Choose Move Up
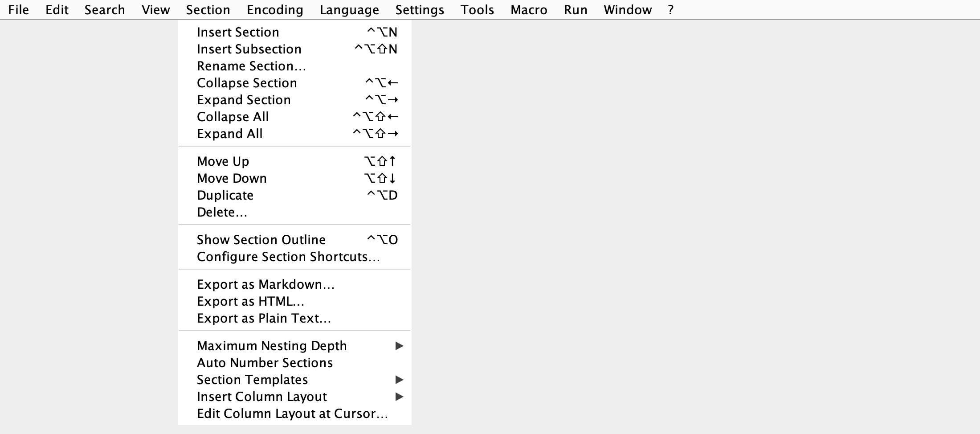The width and height of the screenshot is (980, 434). pos(294,161)
